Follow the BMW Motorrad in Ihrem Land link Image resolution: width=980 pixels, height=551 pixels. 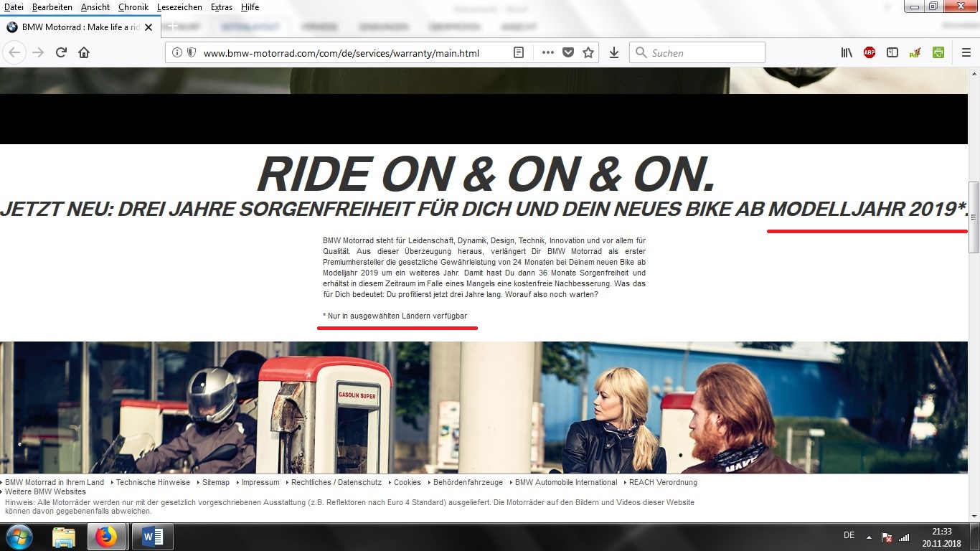pos(54,482)
